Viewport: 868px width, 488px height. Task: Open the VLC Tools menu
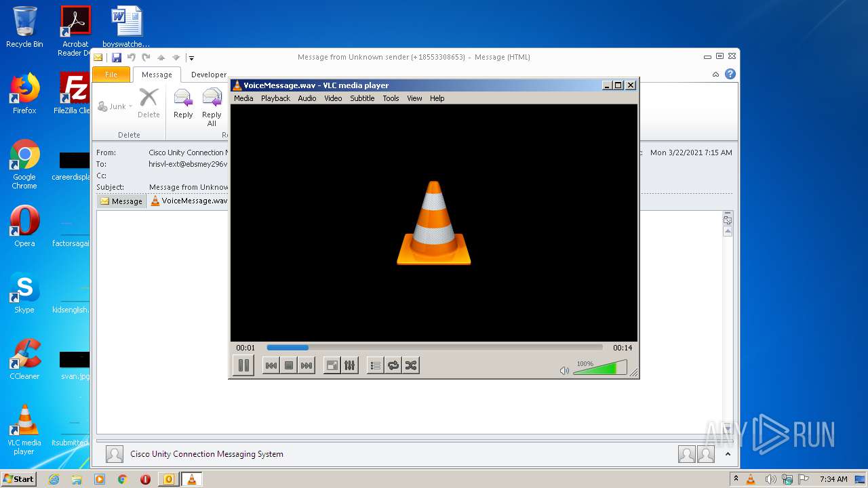pos(391,98)
